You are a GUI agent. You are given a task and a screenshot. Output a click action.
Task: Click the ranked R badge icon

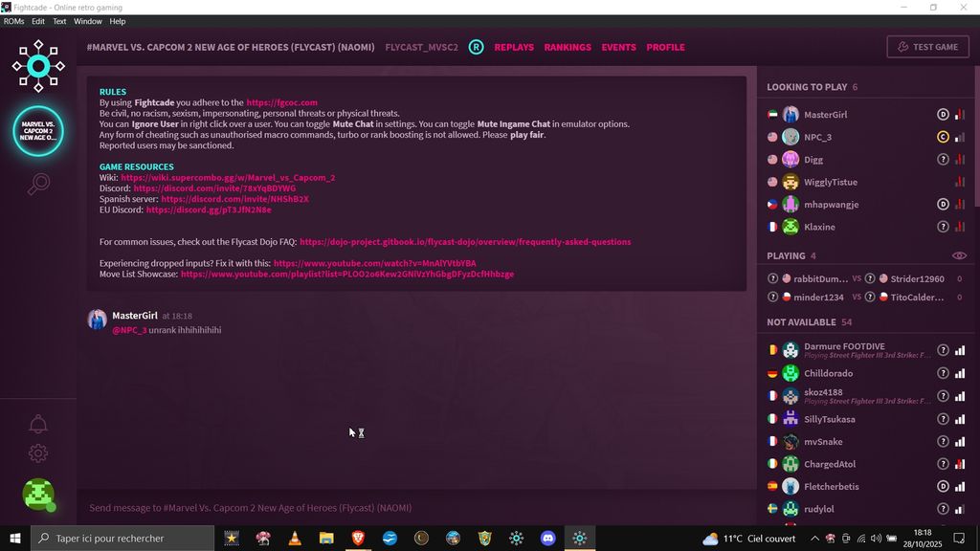click(x=476, y=47)
